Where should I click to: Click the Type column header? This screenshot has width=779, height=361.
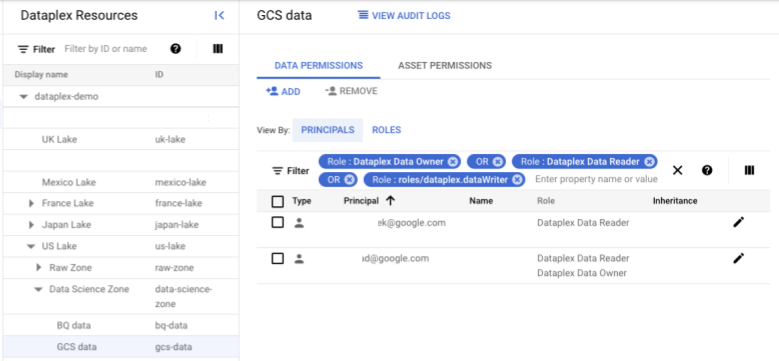pos(302,201)
